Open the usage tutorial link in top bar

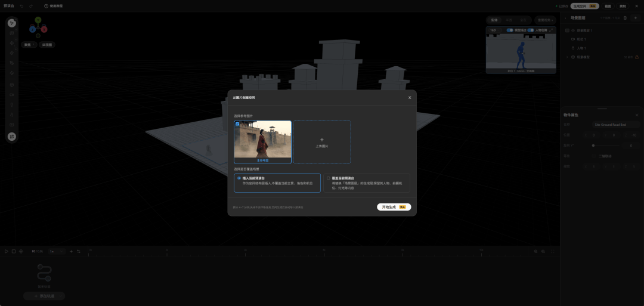(x=54, y=6)
